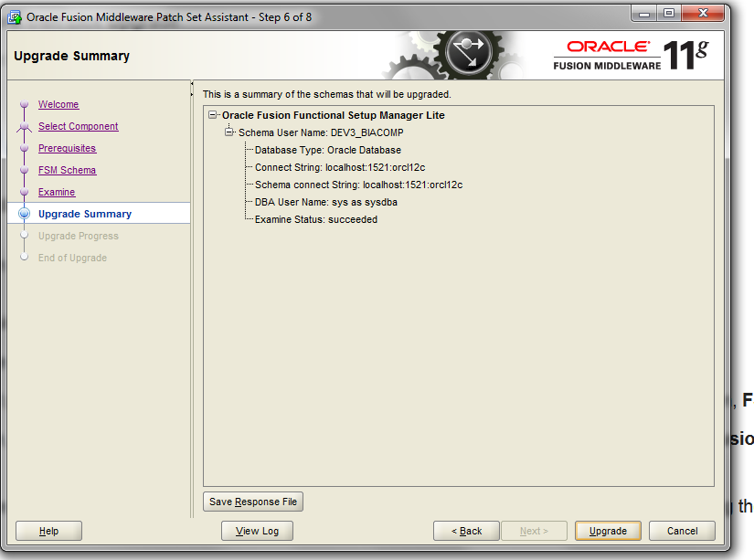The image size is (754, 560).
Task: Click the FSM Schema step bullet marker
Action: 24,170
